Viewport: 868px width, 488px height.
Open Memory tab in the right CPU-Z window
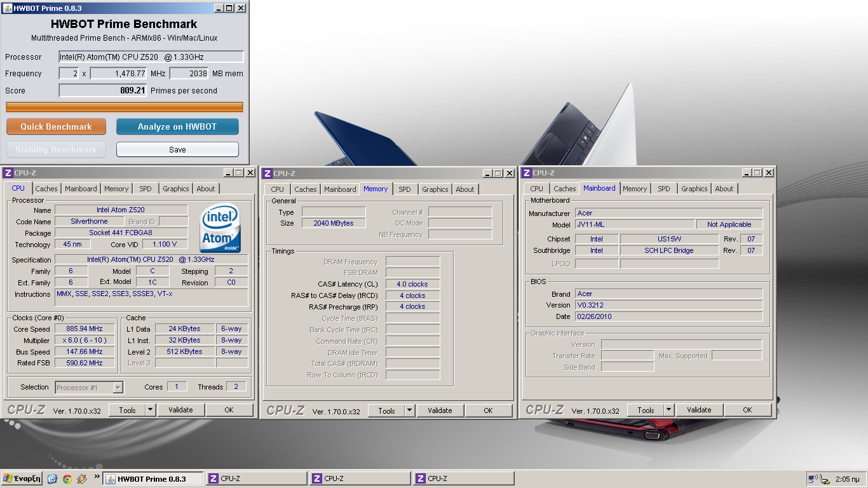(635, 189)
